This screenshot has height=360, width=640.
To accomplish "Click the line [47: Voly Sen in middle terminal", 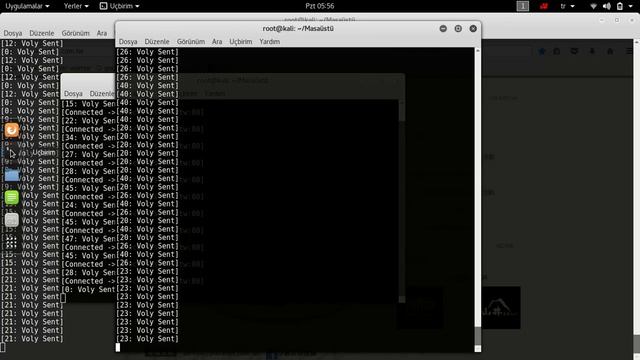I will pyautogui.click(x=89, y=239).
